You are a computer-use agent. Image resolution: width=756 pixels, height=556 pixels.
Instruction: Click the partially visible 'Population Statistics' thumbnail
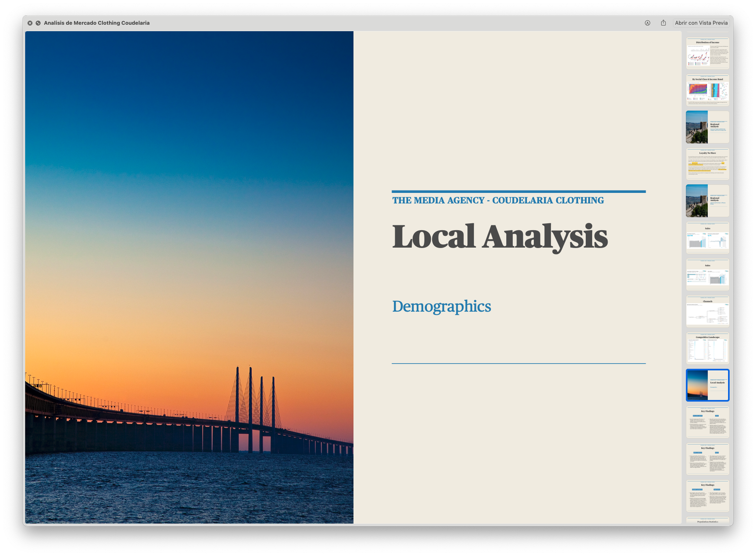pyautogui.click(x=707, y=521)
